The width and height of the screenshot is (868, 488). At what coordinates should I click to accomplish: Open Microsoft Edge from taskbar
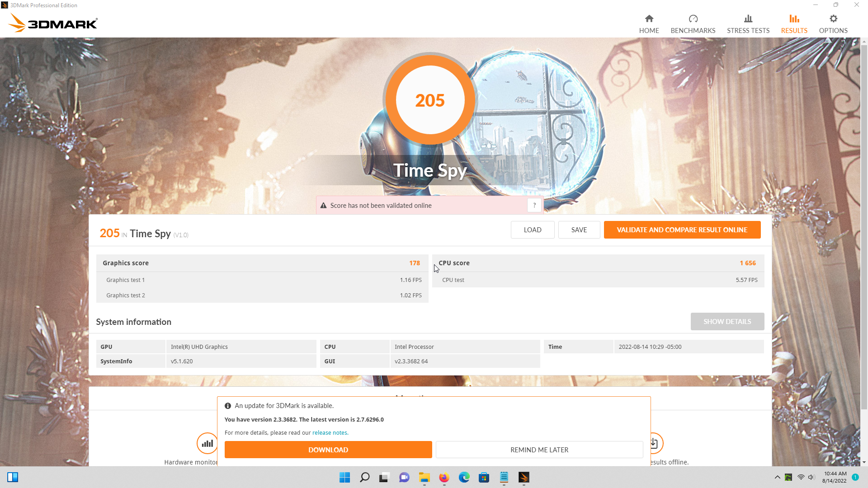pos(464,478)
